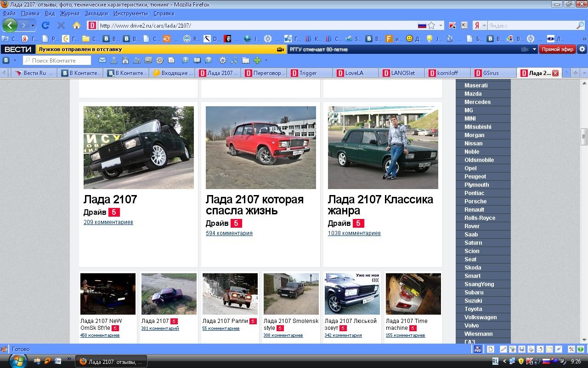Open the smiley face bookmark
The width and height of the screenshot is (588, 368).
409,39
